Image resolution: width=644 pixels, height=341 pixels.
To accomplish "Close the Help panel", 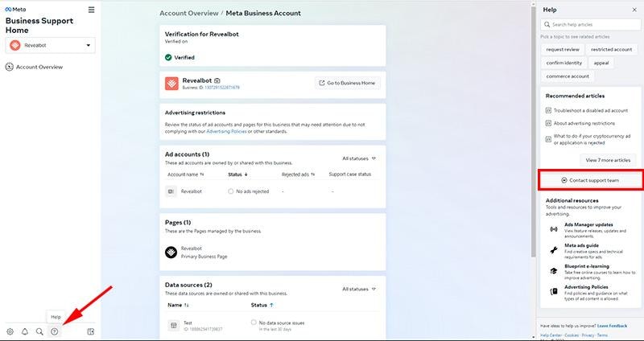I will click(632, 10).
